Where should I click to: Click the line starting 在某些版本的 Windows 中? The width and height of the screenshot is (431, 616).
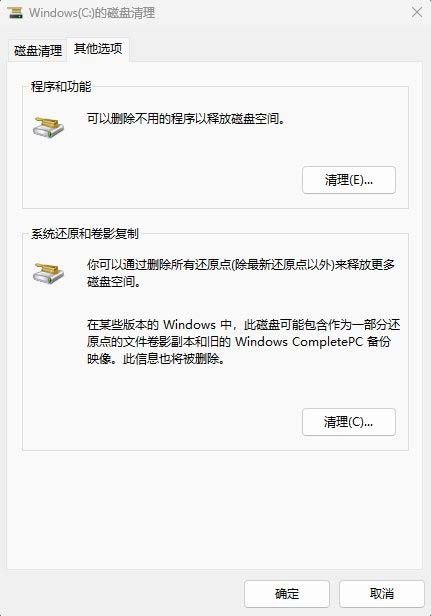[243, 325]
